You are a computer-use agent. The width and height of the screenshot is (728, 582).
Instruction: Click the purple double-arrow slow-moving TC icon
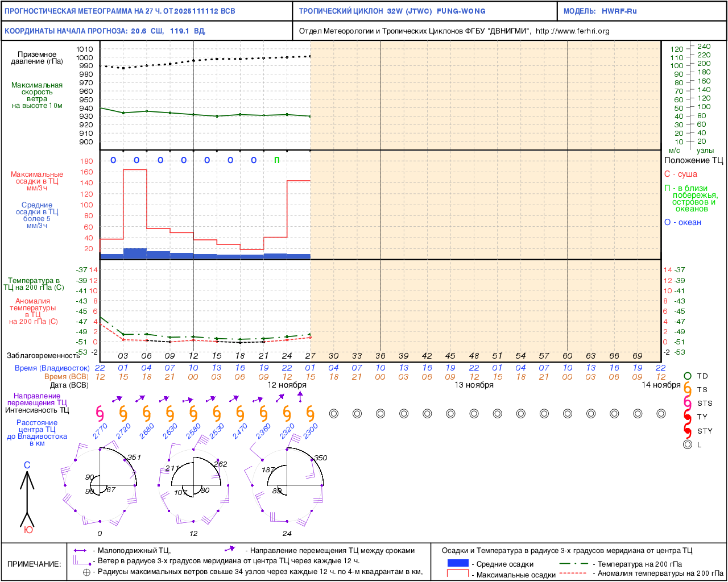pos(80,550)
